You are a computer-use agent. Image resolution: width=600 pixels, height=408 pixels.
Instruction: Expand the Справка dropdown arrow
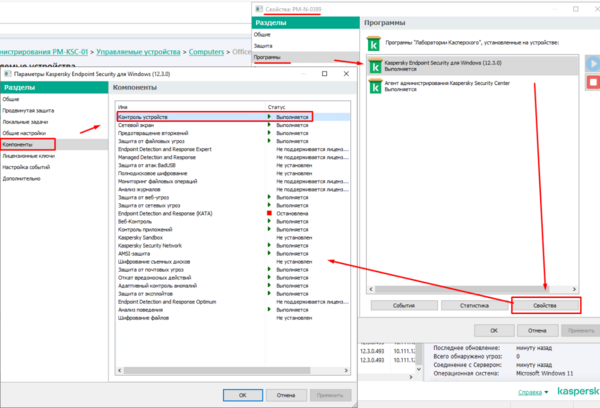click(x=546, y=392)
